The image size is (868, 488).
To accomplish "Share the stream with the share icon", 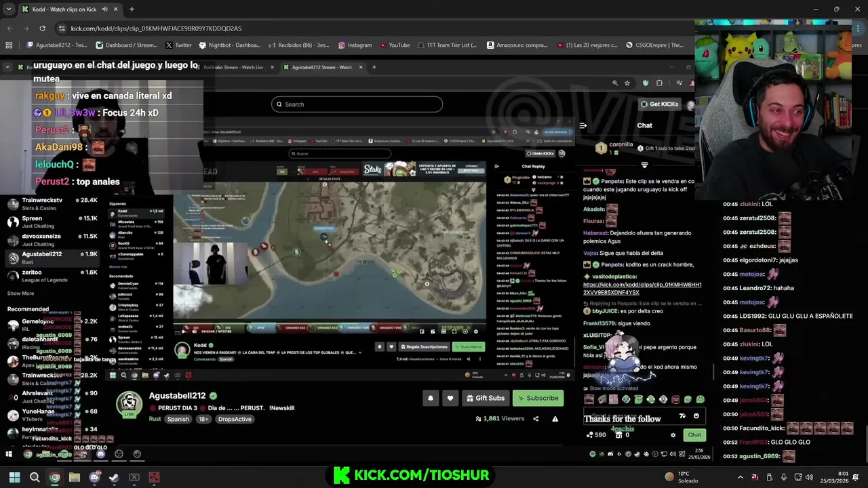I will (x=536, y=419).
